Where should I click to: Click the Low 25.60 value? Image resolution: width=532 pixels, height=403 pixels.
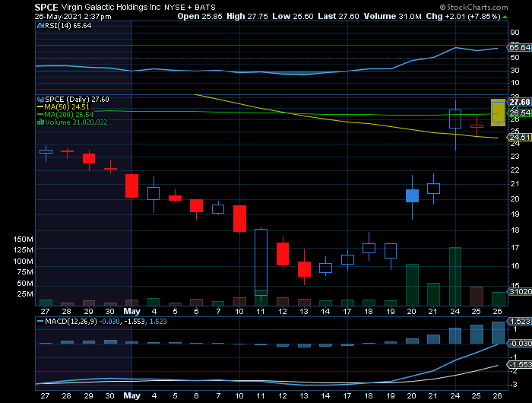point(293,16)
